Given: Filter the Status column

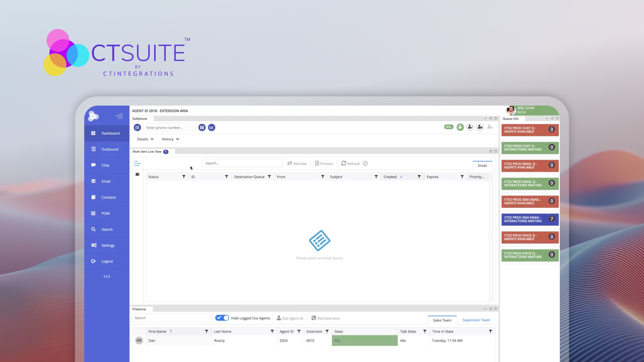Looking at the screenshot, I should (x=184, y=177).
